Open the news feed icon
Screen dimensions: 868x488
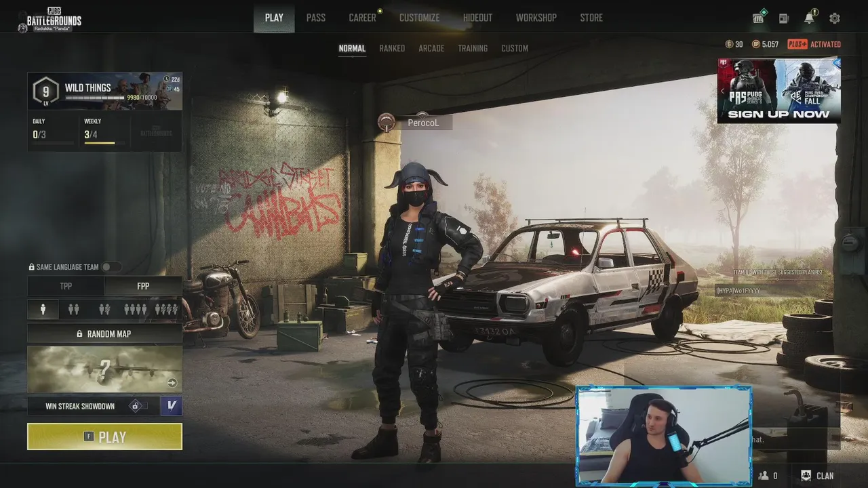coord(784,18)
